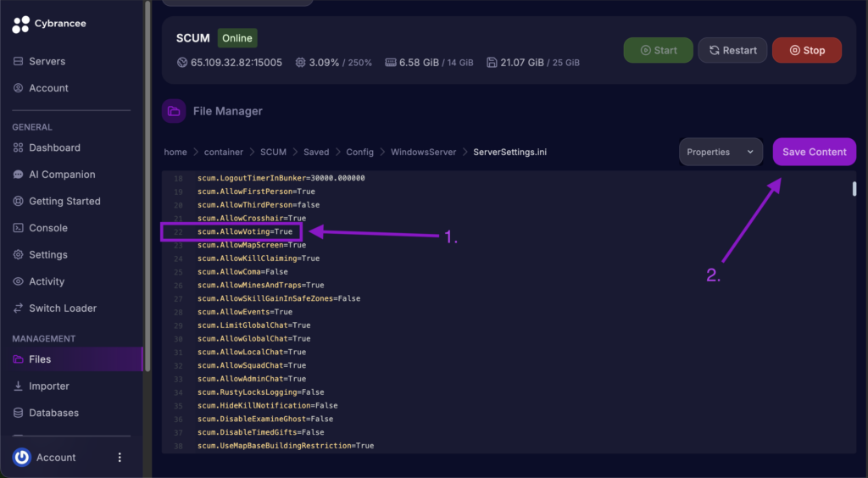The image size is (868, 478).
Task: Click the Cybrancee logo icon
Action: point(20,25)
